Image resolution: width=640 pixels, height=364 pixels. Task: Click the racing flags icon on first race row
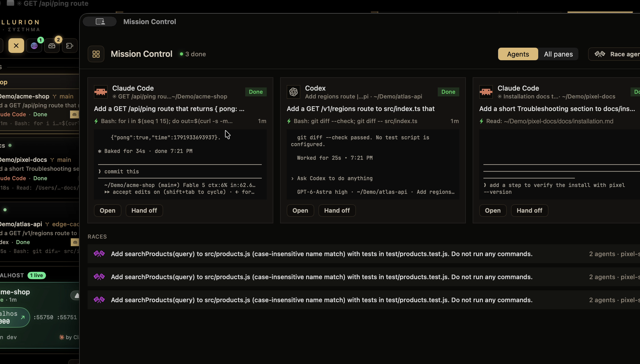coord(99,254)
